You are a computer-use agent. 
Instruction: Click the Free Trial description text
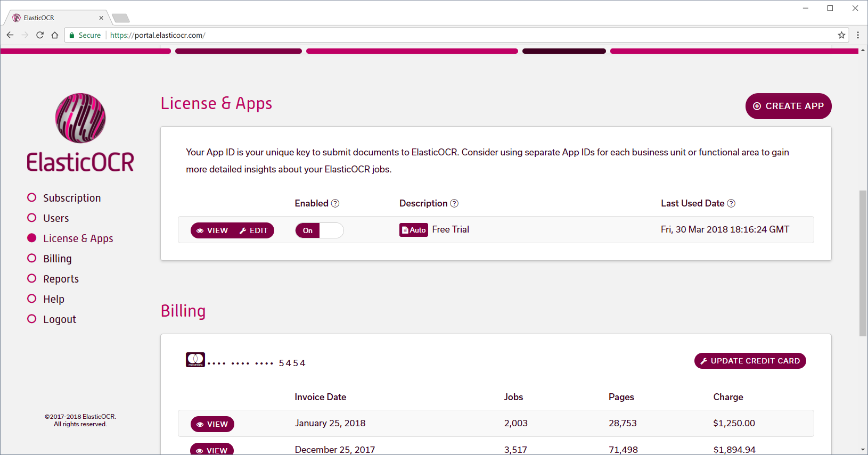click(x=451, y=229)
